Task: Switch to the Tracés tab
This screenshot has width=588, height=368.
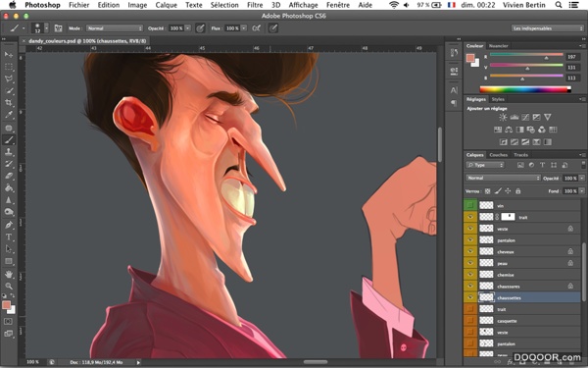Action: 521,155
